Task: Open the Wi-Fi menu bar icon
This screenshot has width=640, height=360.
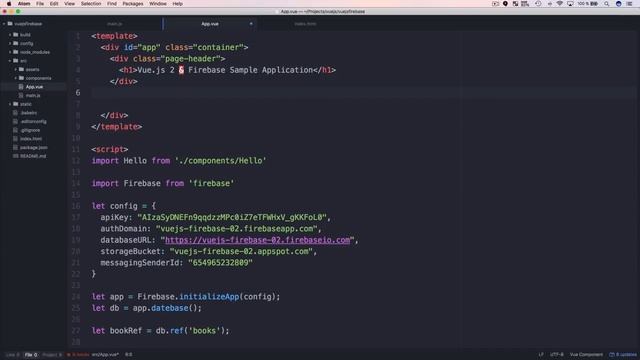Action: [560, 4]
